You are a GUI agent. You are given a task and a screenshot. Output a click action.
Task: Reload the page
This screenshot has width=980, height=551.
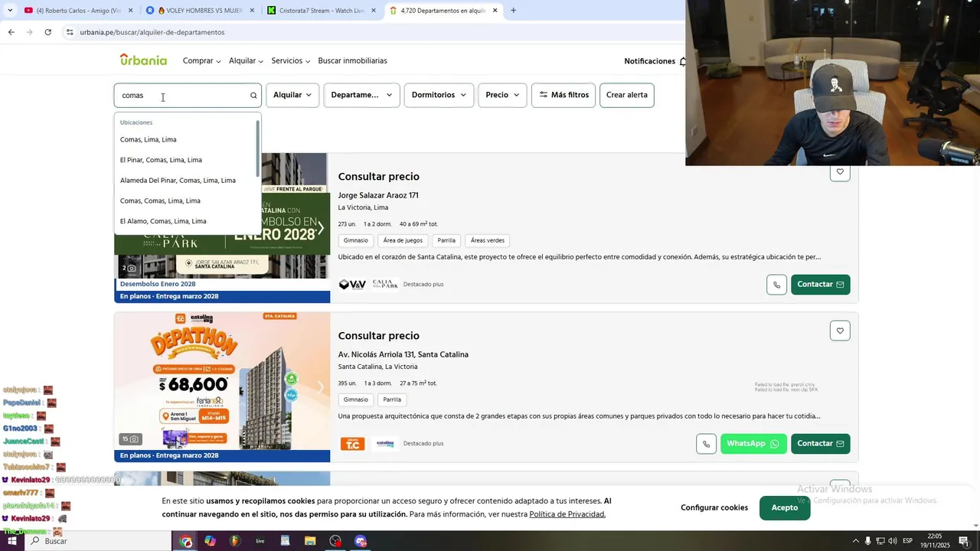click(x=47, y=32)
